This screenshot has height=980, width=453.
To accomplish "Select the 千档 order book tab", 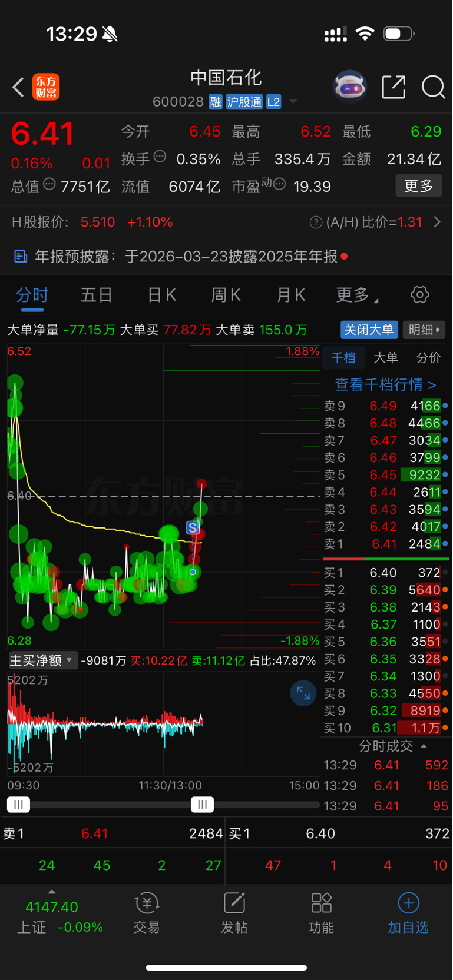I will [x=343, y=357].
